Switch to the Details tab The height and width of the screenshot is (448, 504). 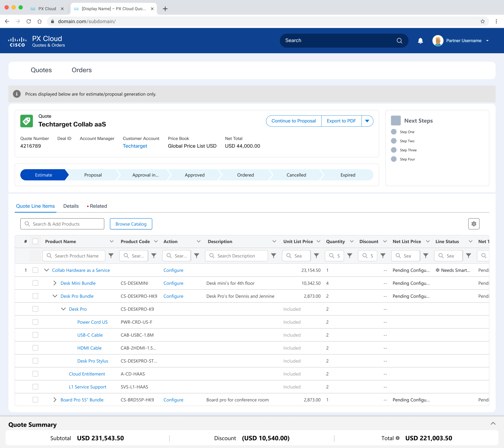71,206
